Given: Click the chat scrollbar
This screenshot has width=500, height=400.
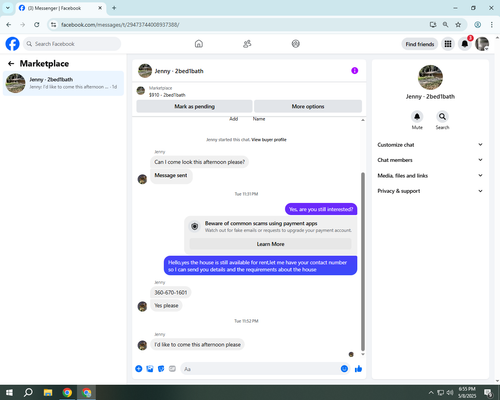Looking at the screenshot, I should [363, 262].
